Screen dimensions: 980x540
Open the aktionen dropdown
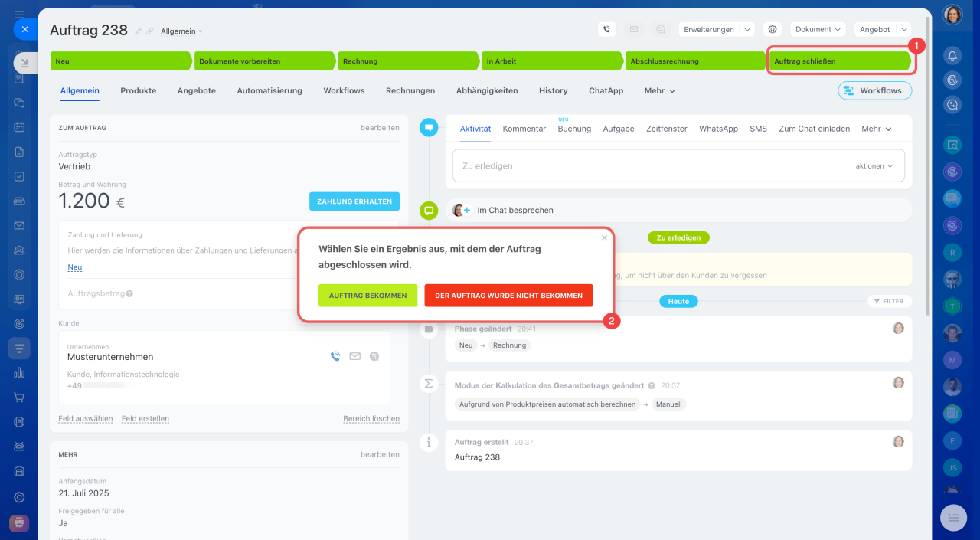(874, 166)
